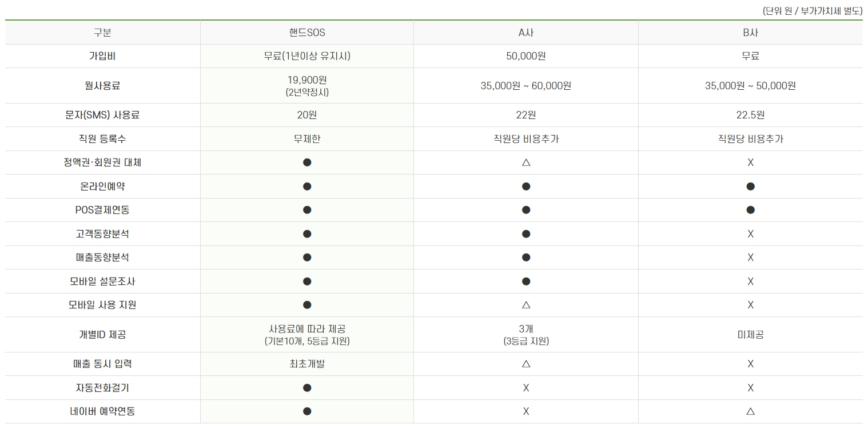Click the 개별ID 제공 row label
Image resolution: width=868 pixels, height=428 pixels.
coord(102,335)
